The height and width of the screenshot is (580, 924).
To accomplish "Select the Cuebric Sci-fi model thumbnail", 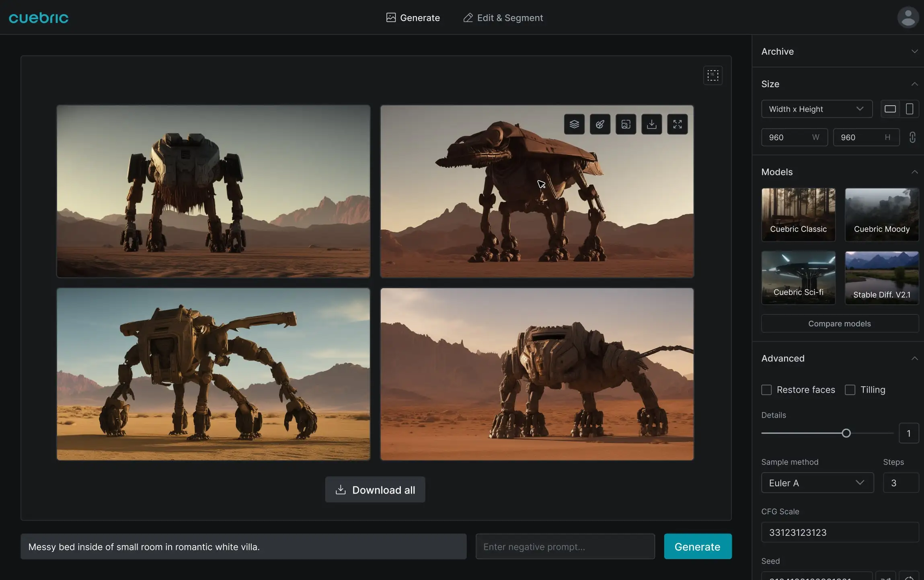I will [x=798, y=278].
